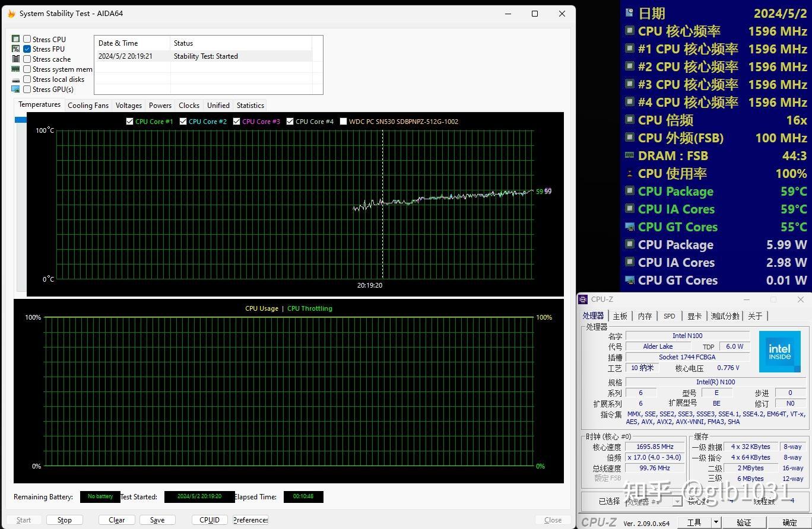This screenshot has width=812, height=529.
Task: Switch to the Cooling Fans tab
Action: pos(88,106)
